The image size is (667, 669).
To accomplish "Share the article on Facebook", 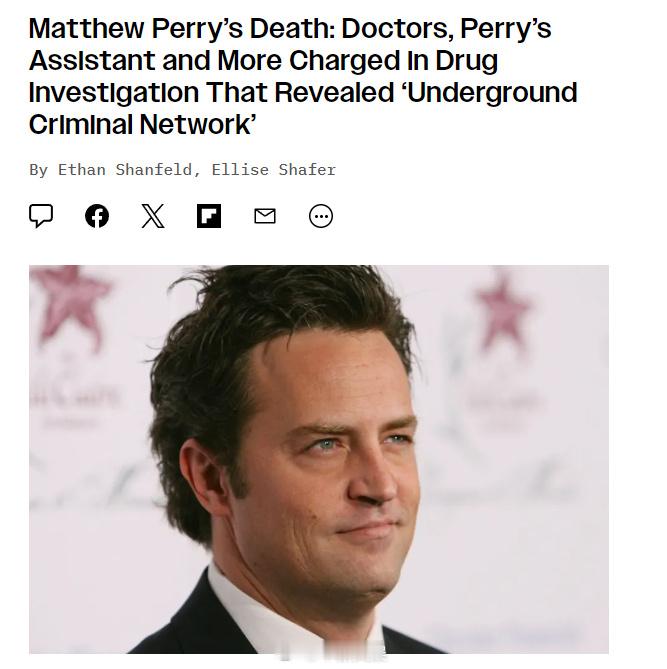I will click(97, 216).
